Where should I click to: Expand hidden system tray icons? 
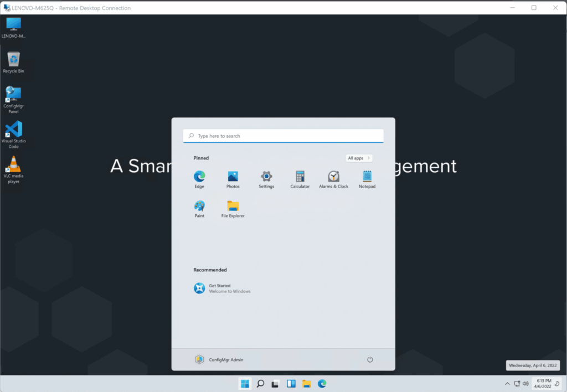click(507, 383)
